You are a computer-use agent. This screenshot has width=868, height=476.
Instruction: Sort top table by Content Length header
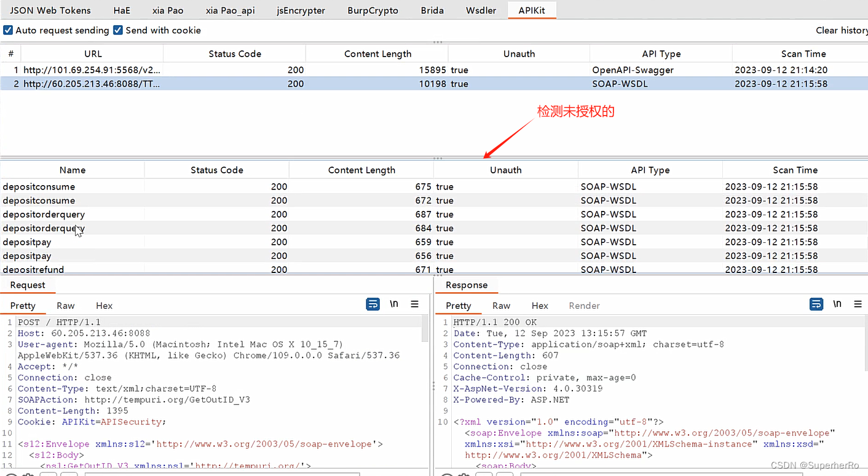377,54
